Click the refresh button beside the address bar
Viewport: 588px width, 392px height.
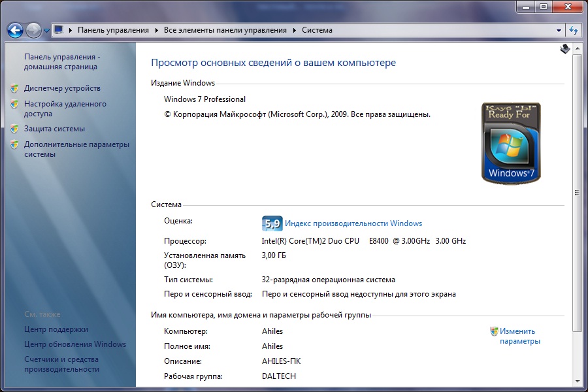pyautogui.click(x=574, y=30)
